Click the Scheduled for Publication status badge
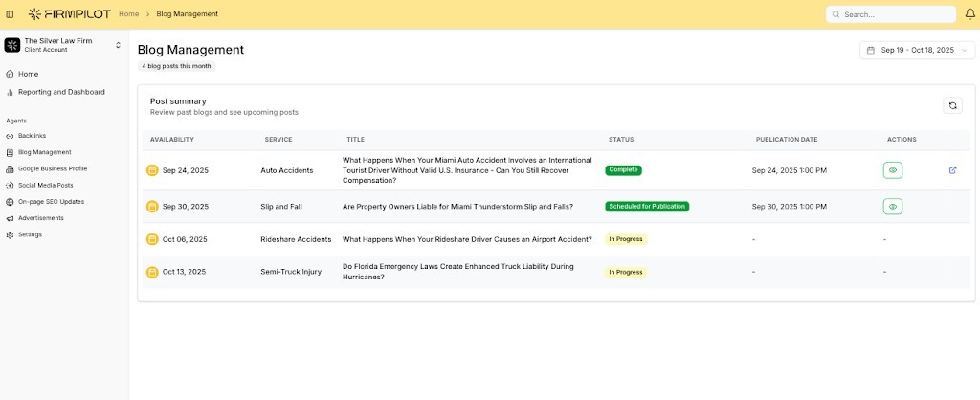The height and width of the screenshot is (400, 980). pyautogui.click(x=647, y=206)
